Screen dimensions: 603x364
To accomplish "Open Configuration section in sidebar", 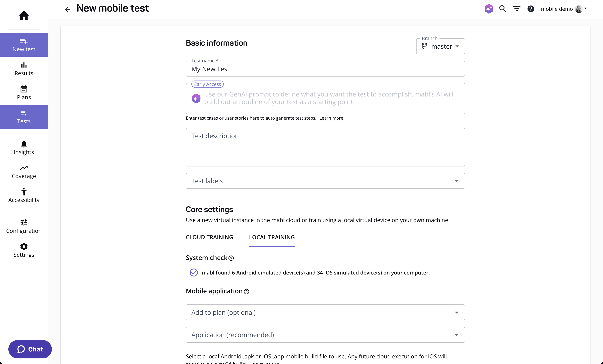I will tap(24, 226).
